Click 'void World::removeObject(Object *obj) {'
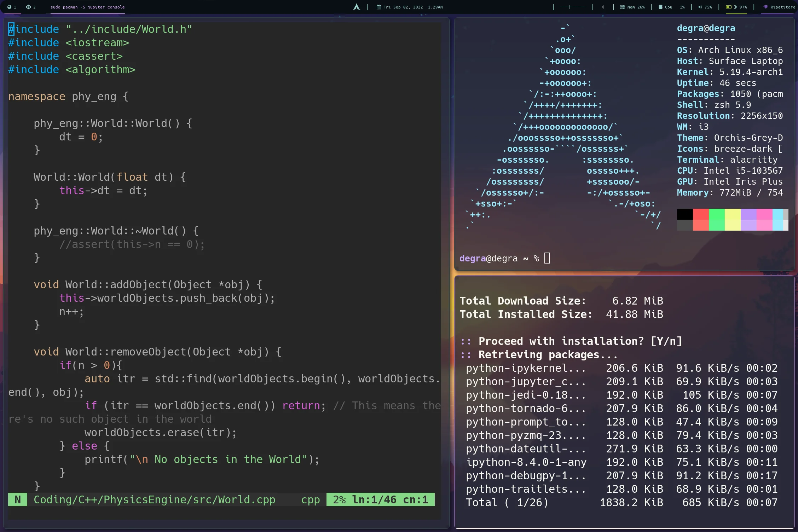The height and width of the screenshot is (532, 798). pyautogui.click(x=157, y=352)
